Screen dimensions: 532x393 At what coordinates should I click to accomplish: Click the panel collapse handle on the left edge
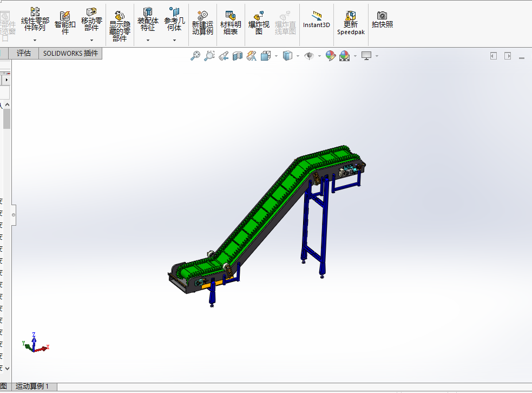click(14, 215)
